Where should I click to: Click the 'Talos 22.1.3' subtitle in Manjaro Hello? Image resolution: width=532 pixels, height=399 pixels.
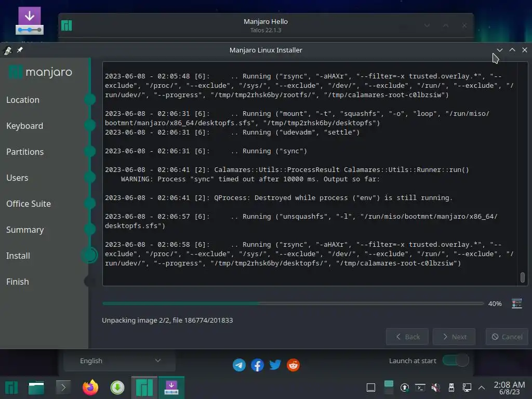point(265,30)
